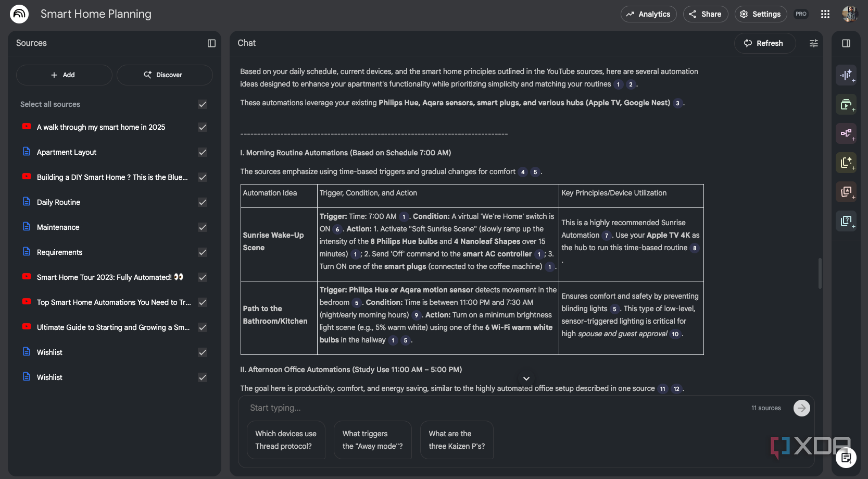Open the chat configuration sliders icon

[814, 43]
